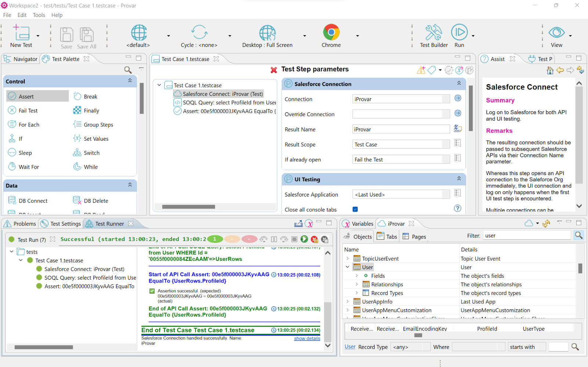
Task: Click the arrow icon next to Connection field
Action: pyautogui.click(x=458, y=98)
